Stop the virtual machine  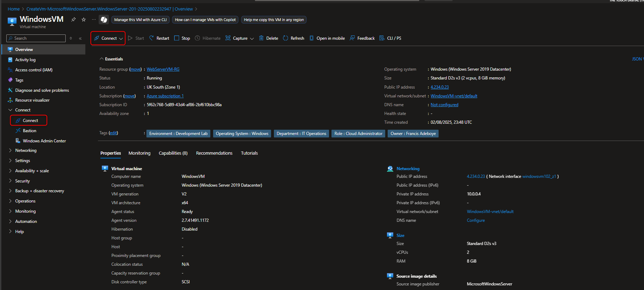point(182,38)
